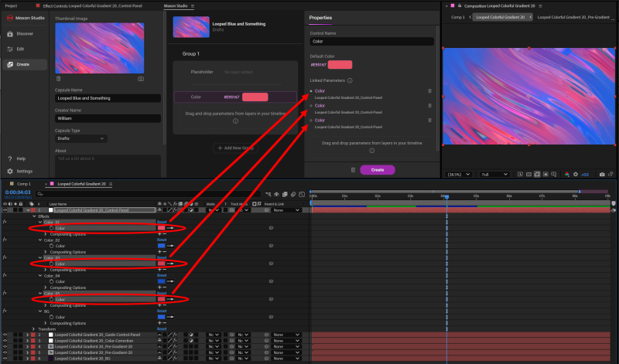Toggle the fx switch for Color_01 effect
Viewport: 619px width, 364px height.
coord(5,222)
